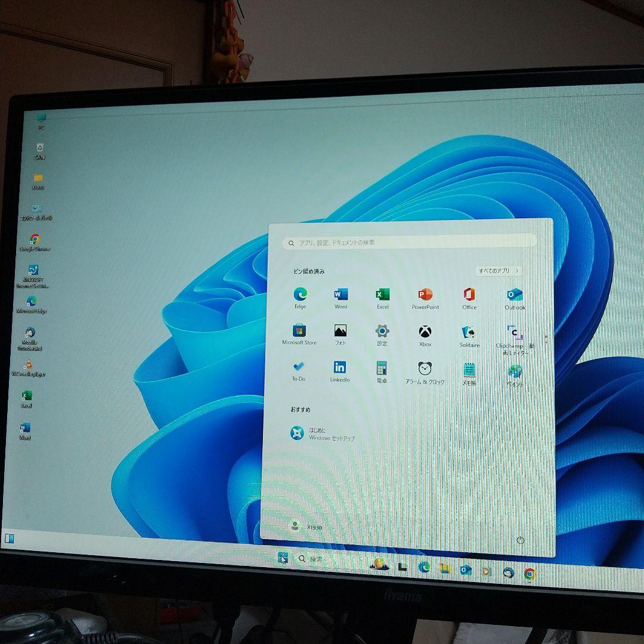This screenshot has width=644, height=644.
Task: Select the Google Chrome desktop shortcut
Action: (35, 243)
